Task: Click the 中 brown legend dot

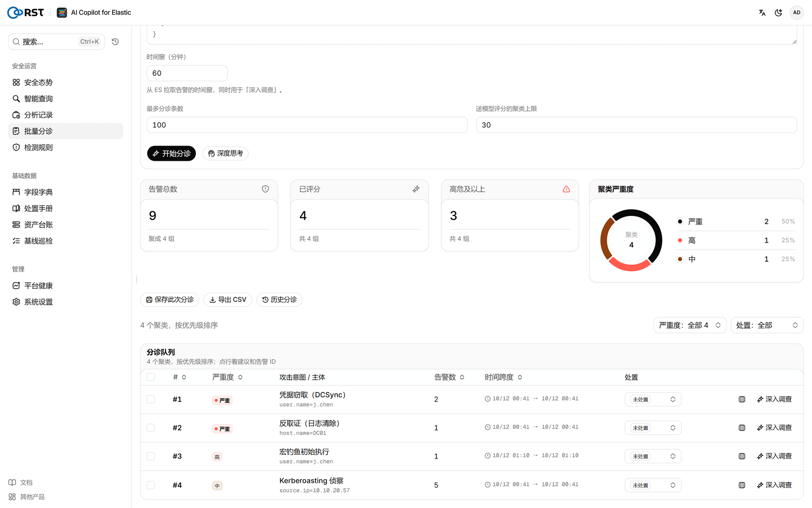Action: click(680, 259)
